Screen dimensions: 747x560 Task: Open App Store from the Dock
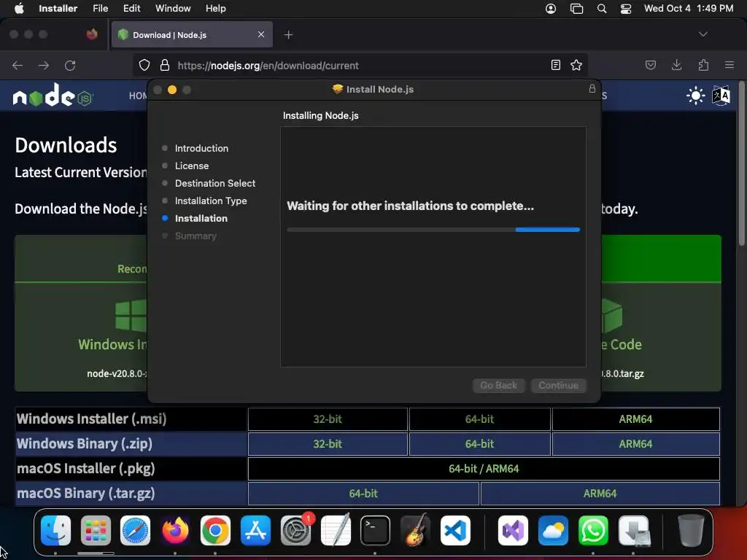click(x=255, y=530)
